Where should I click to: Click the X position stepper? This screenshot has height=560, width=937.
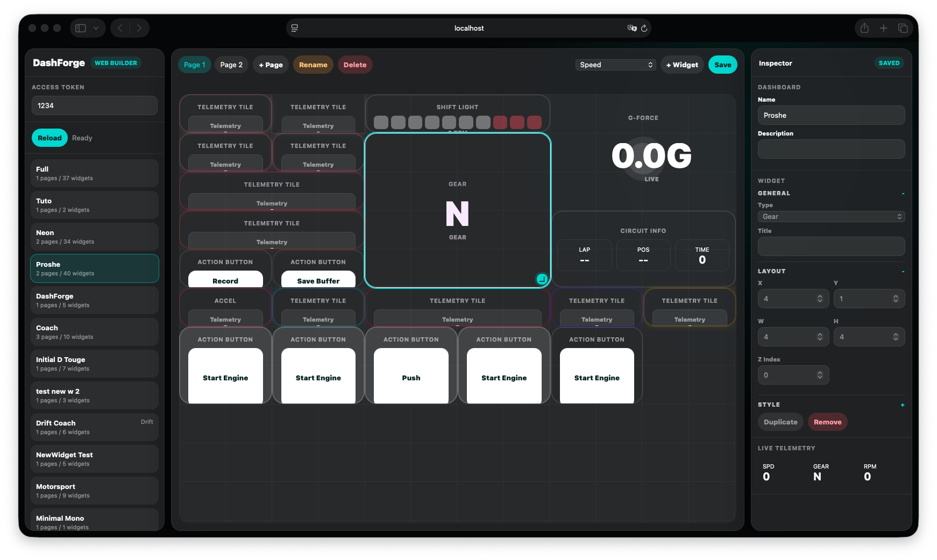coord(820,299)
